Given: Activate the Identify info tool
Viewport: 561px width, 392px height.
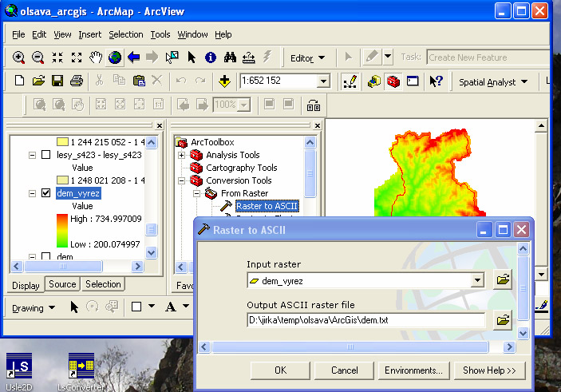Looking at the screenshot, I should click(x=211, y=57).
